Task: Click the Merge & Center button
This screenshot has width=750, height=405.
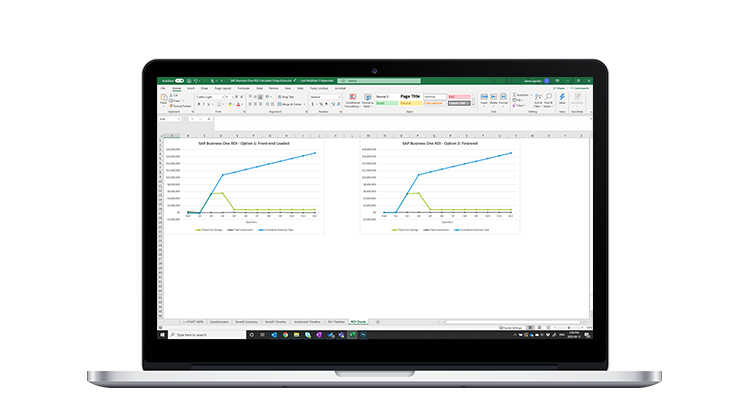Action: coord(290,104)
